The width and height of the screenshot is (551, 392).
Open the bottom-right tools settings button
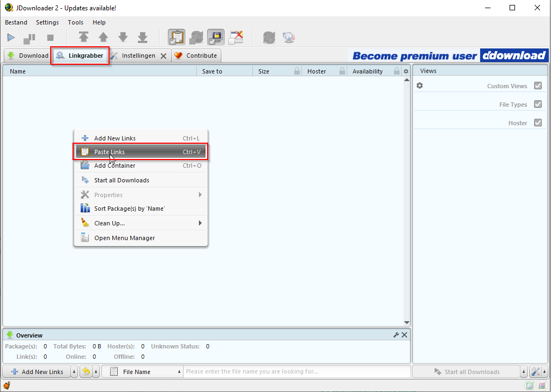click(535, 372)
